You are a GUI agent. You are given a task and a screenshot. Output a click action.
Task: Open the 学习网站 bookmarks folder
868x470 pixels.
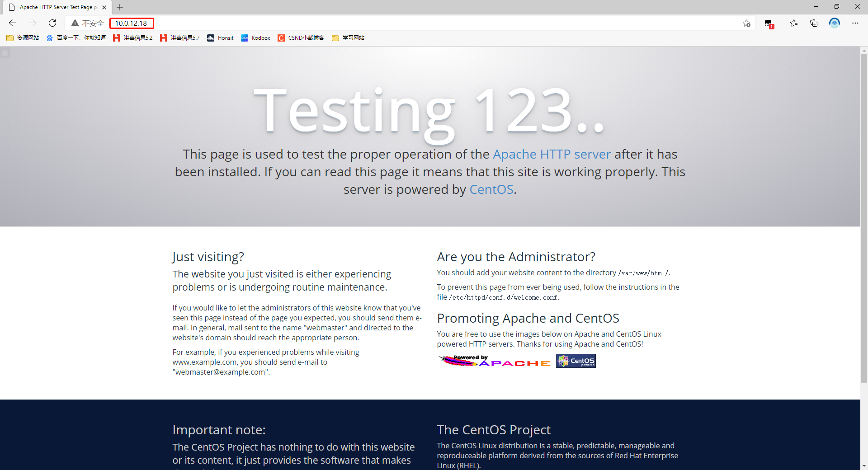[x=348, y=38]
